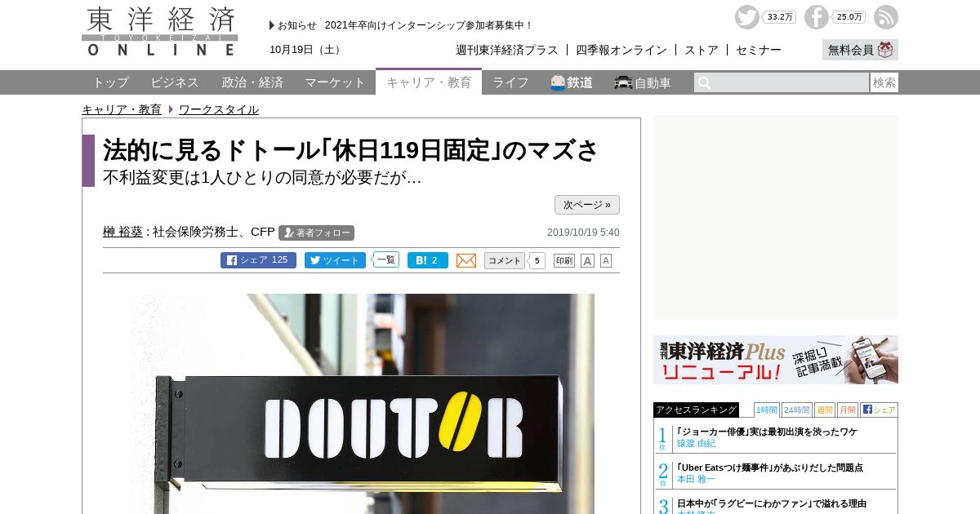The height and width of the screenshot is (514, 980).
Task: Click the 著者フォロー button
Action: [x=316, y=233]
